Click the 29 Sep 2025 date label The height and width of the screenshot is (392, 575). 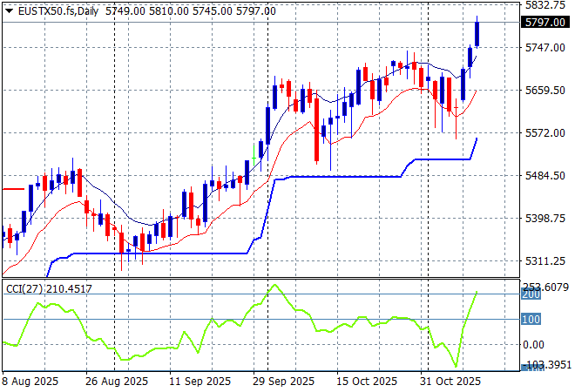283,382
